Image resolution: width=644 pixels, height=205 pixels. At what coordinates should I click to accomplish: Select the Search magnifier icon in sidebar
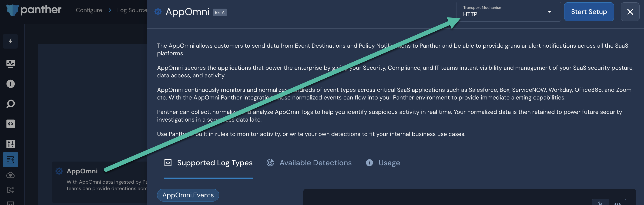(10, 104)
